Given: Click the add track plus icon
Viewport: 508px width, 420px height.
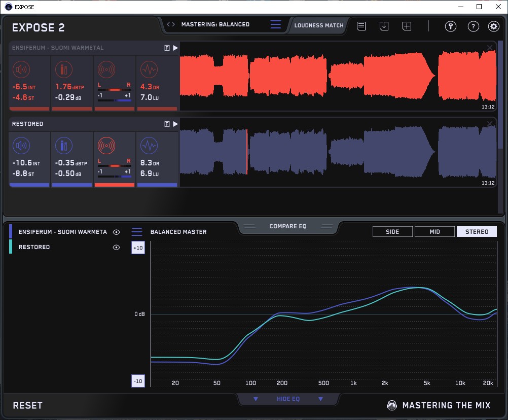Looking at the screenshot, I should 407,26.
